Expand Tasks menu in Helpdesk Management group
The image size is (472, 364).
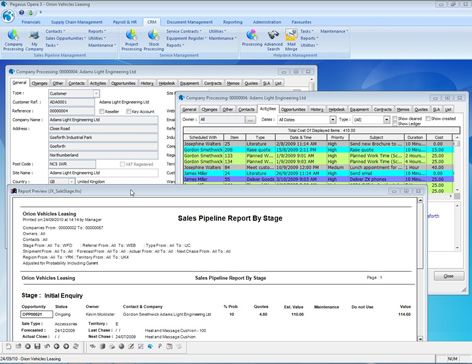pyautogui.click(x=307, y=31)
